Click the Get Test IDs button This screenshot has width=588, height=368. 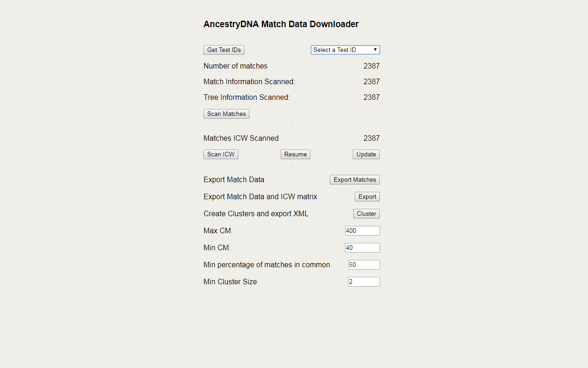(x=224, y=50)
